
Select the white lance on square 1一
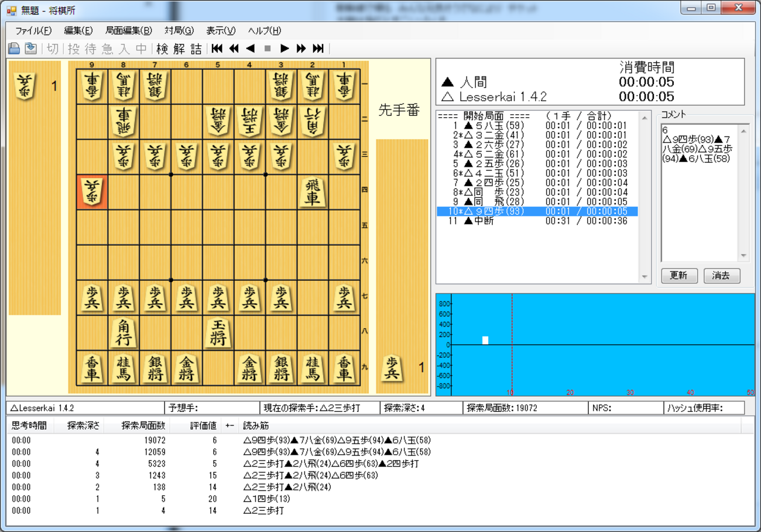point(345,87)
